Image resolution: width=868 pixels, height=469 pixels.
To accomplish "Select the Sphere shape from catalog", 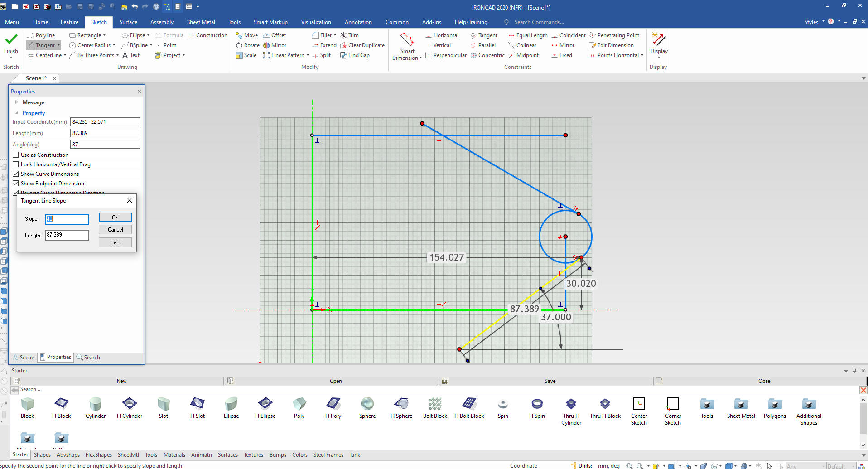I will tap(367, 408).
